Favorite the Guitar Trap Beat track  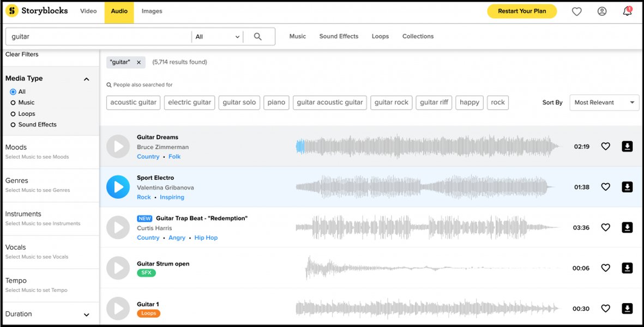coord(605,227)
